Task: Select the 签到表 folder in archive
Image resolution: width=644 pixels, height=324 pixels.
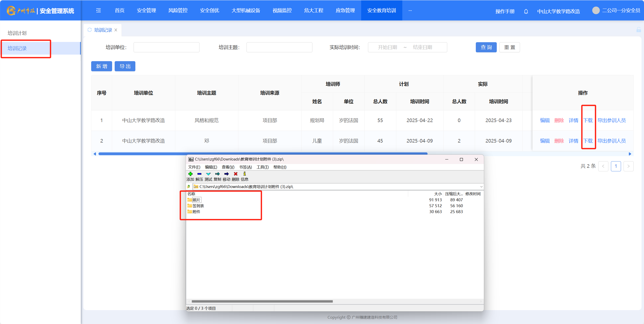Action: pos(198,206)
